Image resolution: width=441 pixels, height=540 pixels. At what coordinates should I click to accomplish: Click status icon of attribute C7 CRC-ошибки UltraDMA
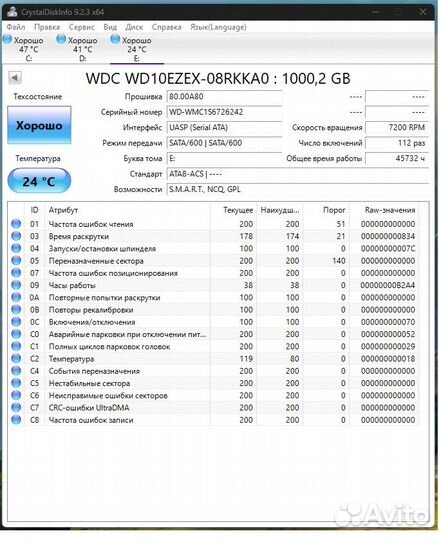[16, 407]
